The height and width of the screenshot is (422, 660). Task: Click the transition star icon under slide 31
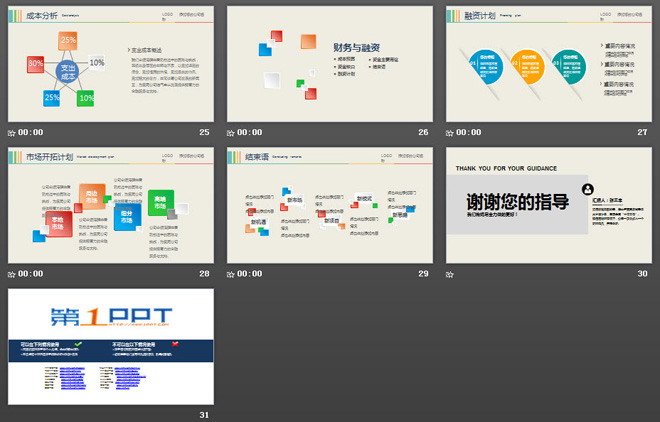[12, 414]
